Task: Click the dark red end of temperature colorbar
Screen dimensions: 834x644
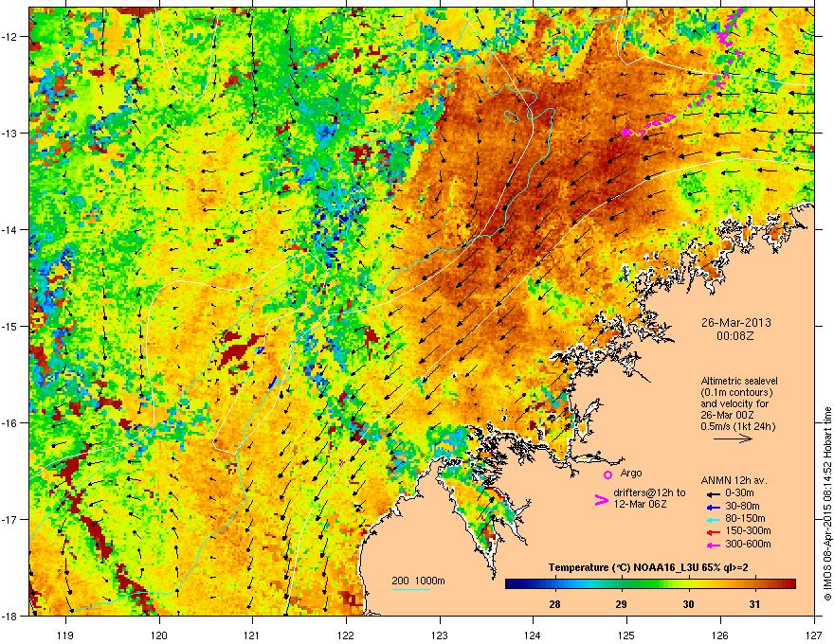Action: 789,584
